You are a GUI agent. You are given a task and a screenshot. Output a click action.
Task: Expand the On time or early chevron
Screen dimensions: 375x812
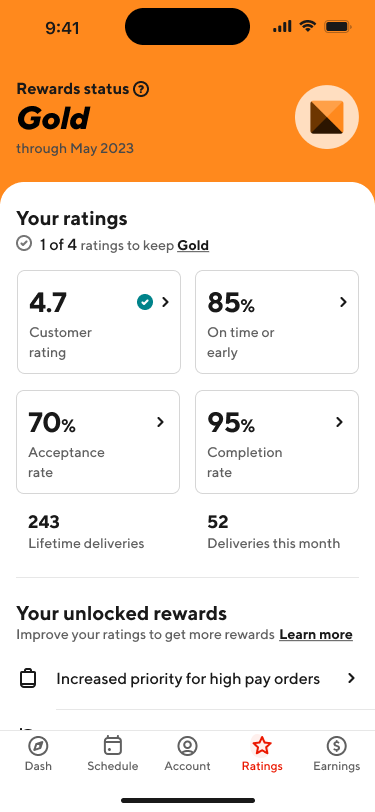pos(343,302)
